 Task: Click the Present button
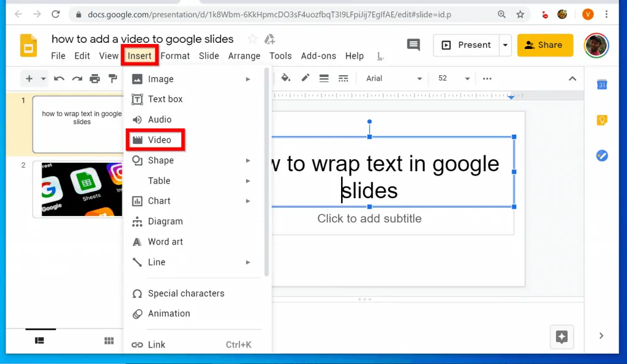467,45
